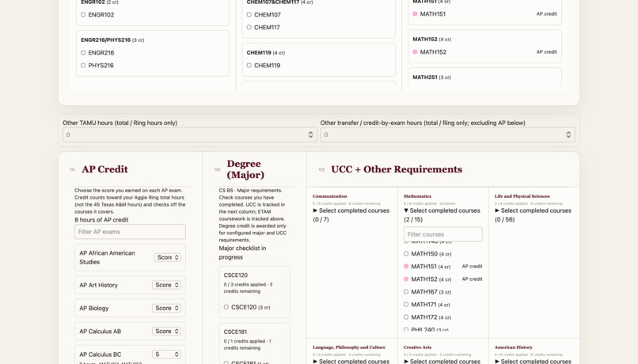Viewport: 638px width, 364px height.
Task: Expand Communication select completed courses
Action: point(351,214)
